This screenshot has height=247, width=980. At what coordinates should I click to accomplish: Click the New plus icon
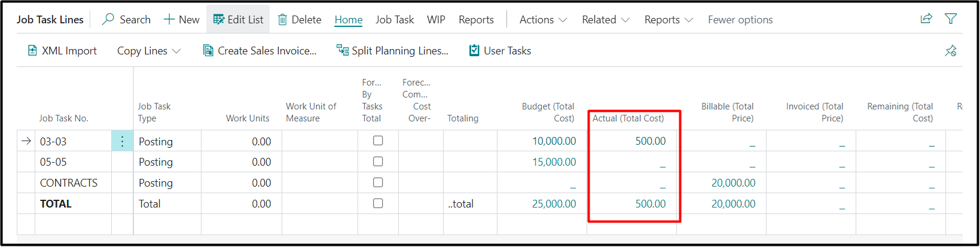[x=169, y=19]
